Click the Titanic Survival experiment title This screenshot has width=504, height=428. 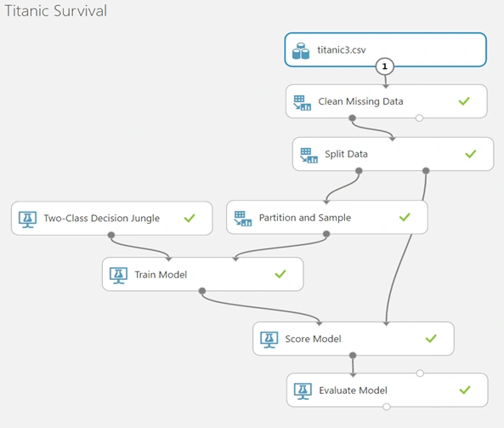tap(55, 11)
